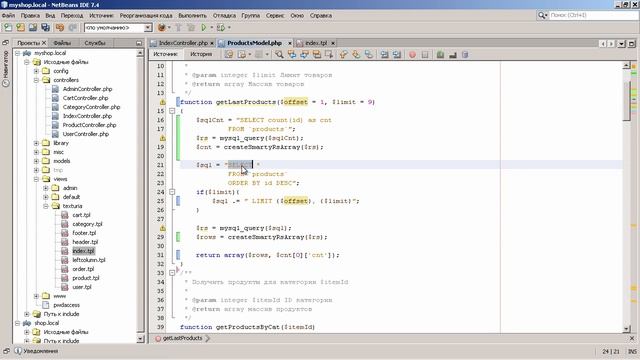
Task: Click the Уведомления notifications button
Action: pos(36,351)
